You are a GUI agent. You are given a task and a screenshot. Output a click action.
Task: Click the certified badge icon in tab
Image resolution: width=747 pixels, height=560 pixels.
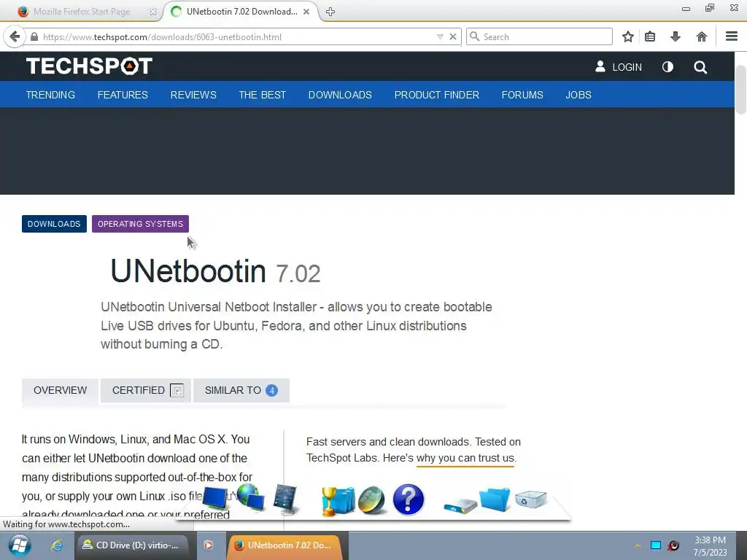[177, 391]
